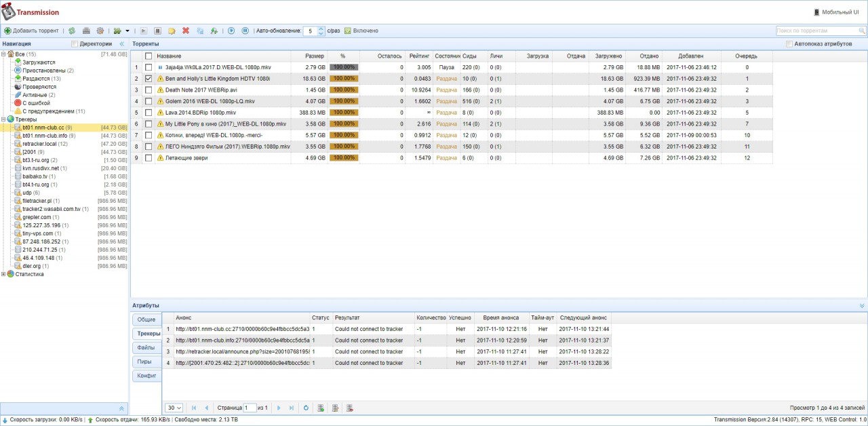The height and width of the screenshot is (426, 868).
Task: Click the kvn.rusdivx.net tracker icon
Action: click(18, 168)
